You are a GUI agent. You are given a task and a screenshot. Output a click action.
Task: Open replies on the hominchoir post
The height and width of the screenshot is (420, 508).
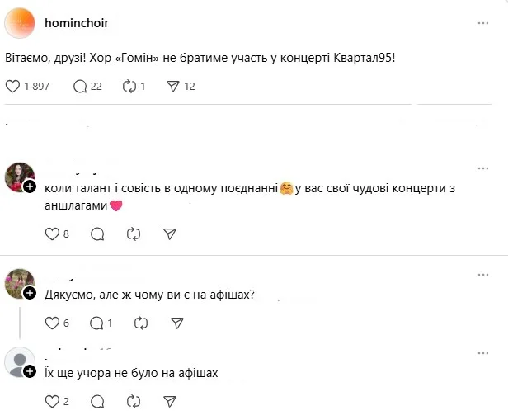pyautogui.click(x=80, y=86)
